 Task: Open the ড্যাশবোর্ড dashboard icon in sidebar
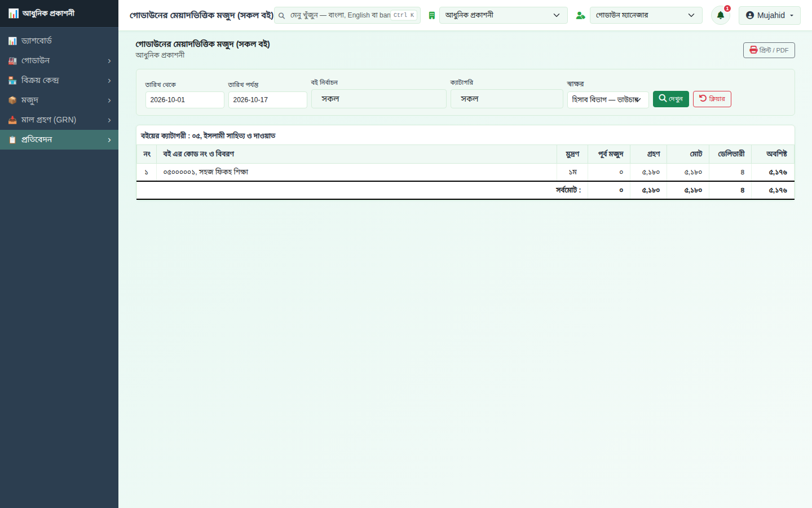click(12, 41)
